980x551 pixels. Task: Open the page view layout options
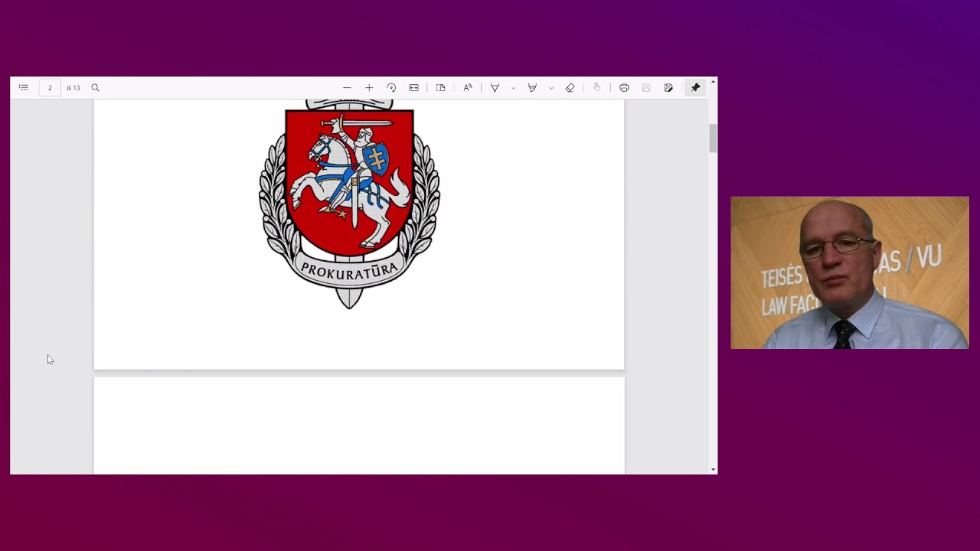(440, 88)
